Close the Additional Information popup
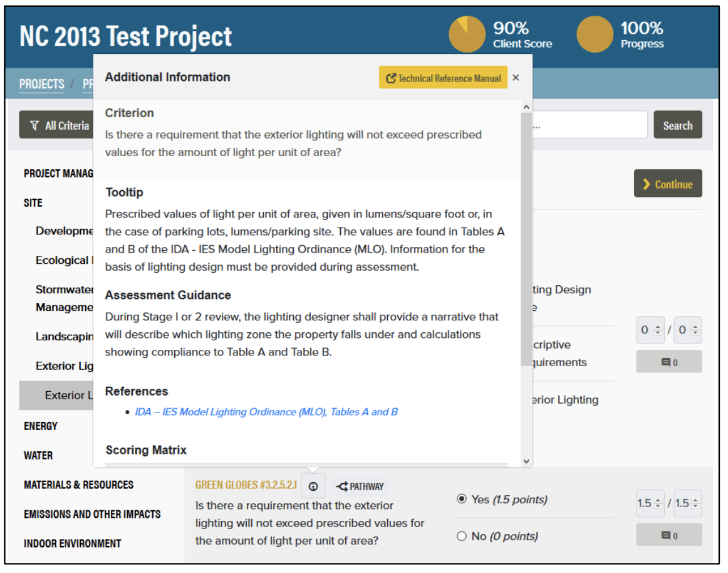The image size is (728, 573). pos(516,78)
